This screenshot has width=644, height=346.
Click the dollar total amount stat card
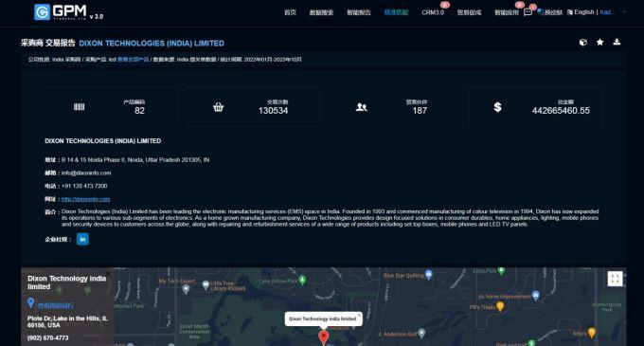click(534, 107)
